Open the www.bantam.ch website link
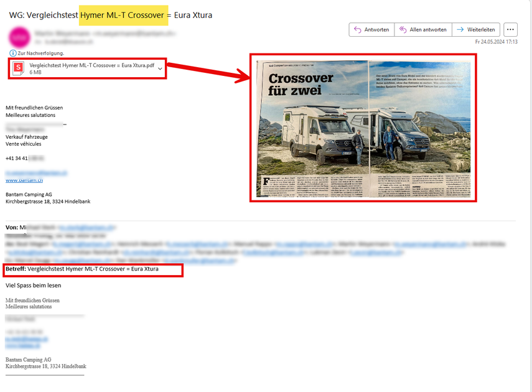532x392 pixels. (x=24, y=180)
